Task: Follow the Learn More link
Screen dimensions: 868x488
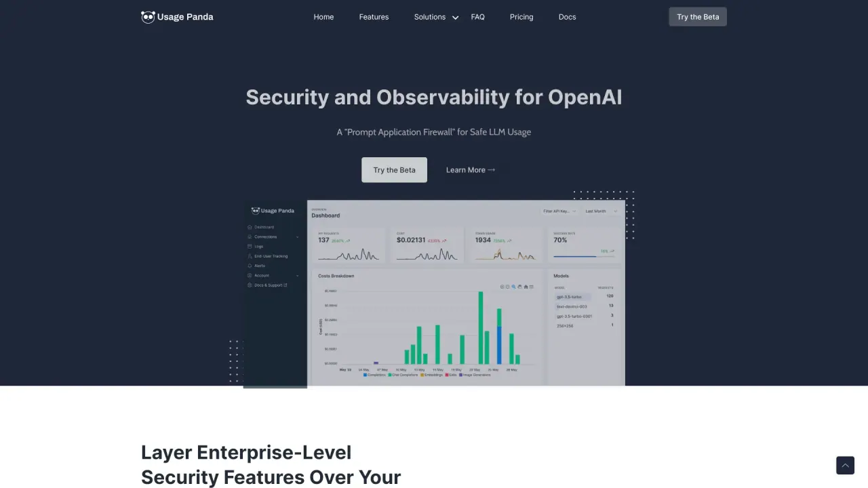Action: point(471,170)
